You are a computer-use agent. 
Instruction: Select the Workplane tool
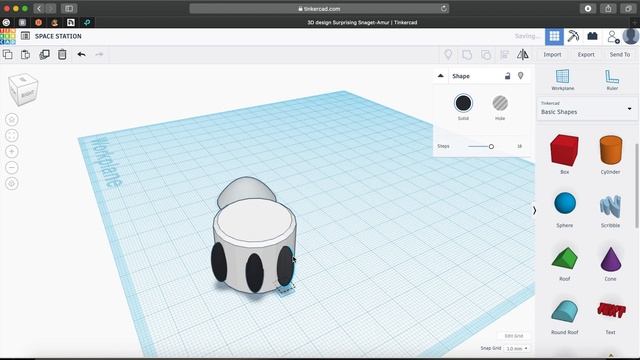click(562, 80)
